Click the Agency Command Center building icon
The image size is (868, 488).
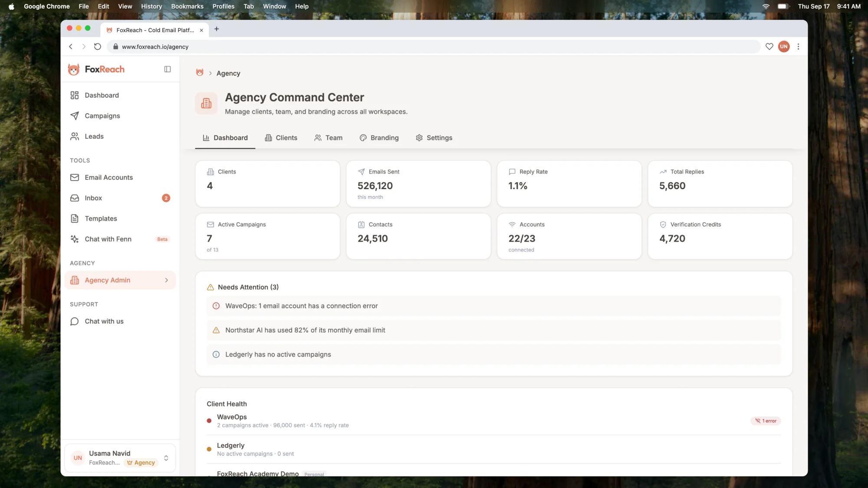pyautogui.click(x=206, y=103)
